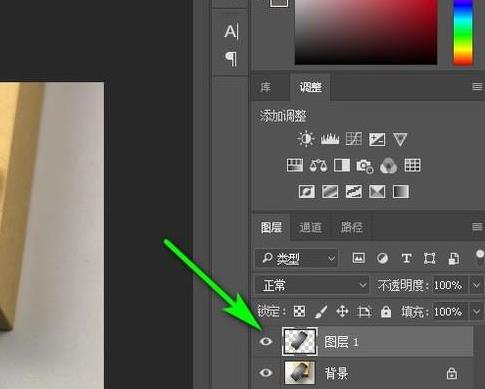Add a Photo Filter adjustment
The height and width of the screenshot is (389, 485).
364,166
